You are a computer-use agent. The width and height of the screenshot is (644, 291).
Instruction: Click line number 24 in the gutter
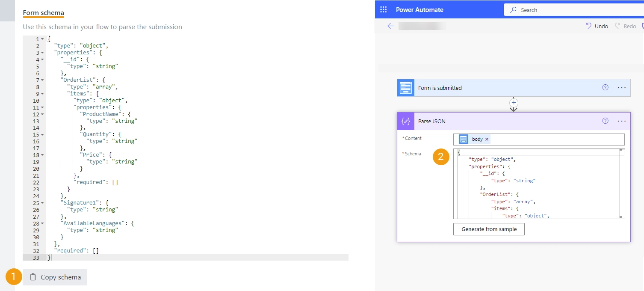coord(36,196)
